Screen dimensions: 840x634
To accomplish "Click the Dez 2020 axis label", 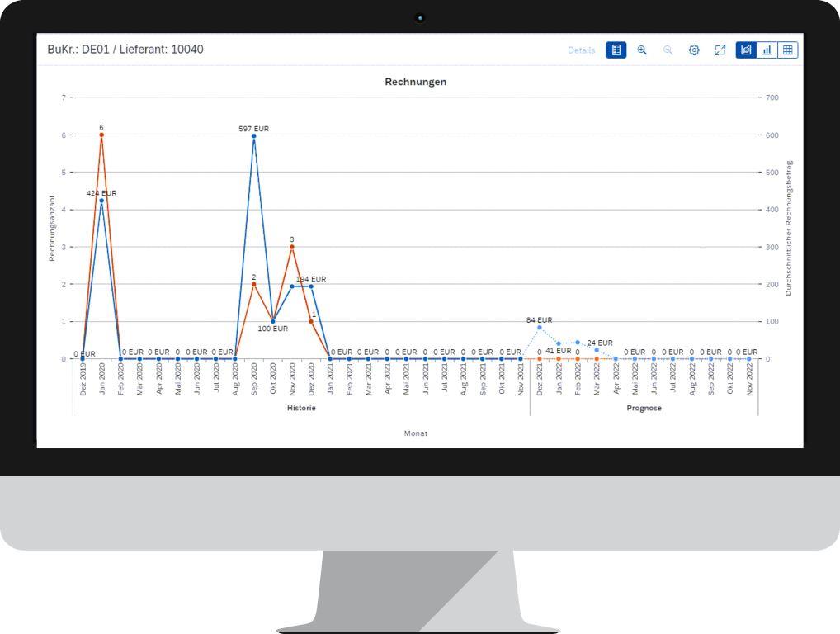I will tap(311, 380).
